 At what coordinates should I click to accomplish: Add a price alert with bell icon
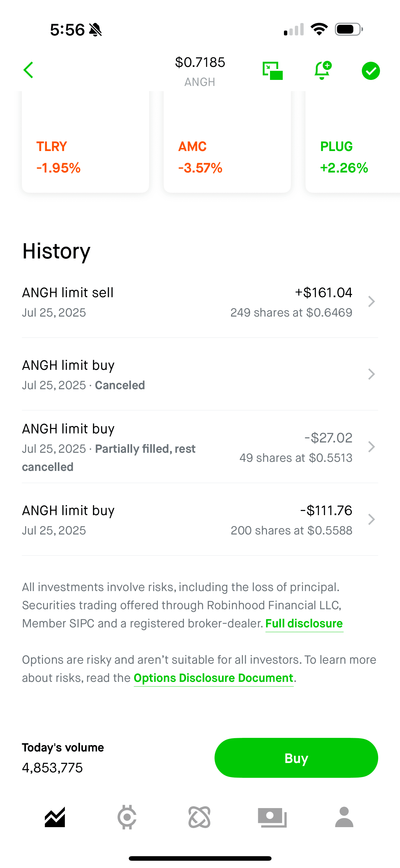click(322, 71)
